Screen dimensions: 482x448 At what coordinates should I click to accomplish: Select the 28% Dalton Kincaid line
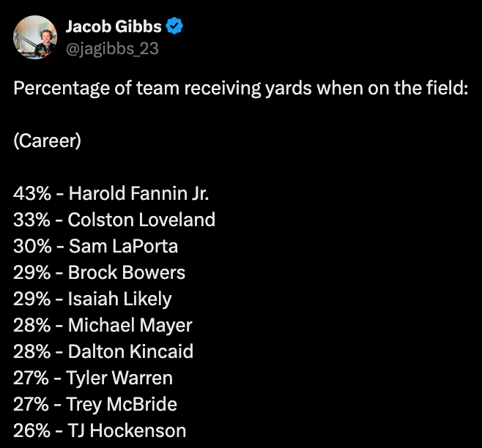click(x=103, y=352)
